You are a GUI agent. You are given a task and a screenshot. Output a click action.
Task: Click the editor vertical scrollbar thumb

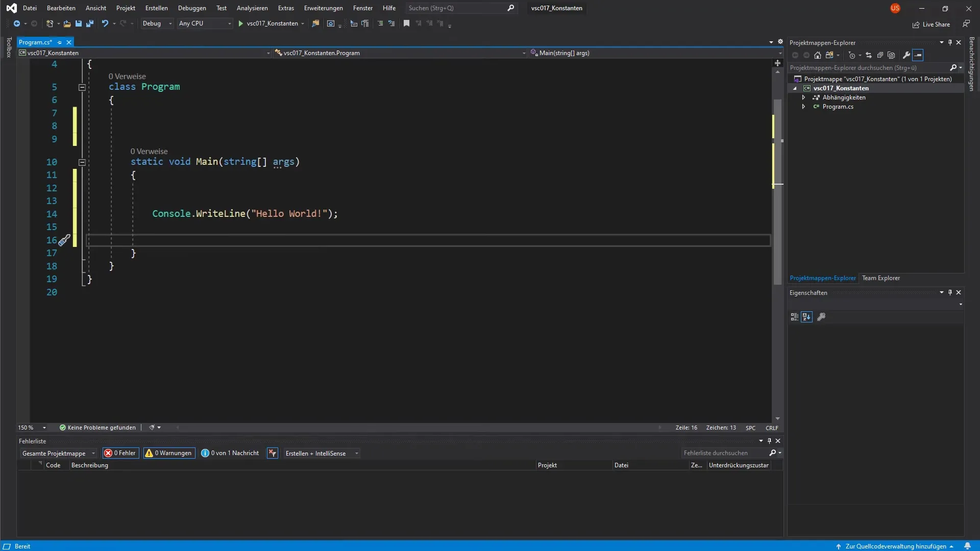(777, 191)
